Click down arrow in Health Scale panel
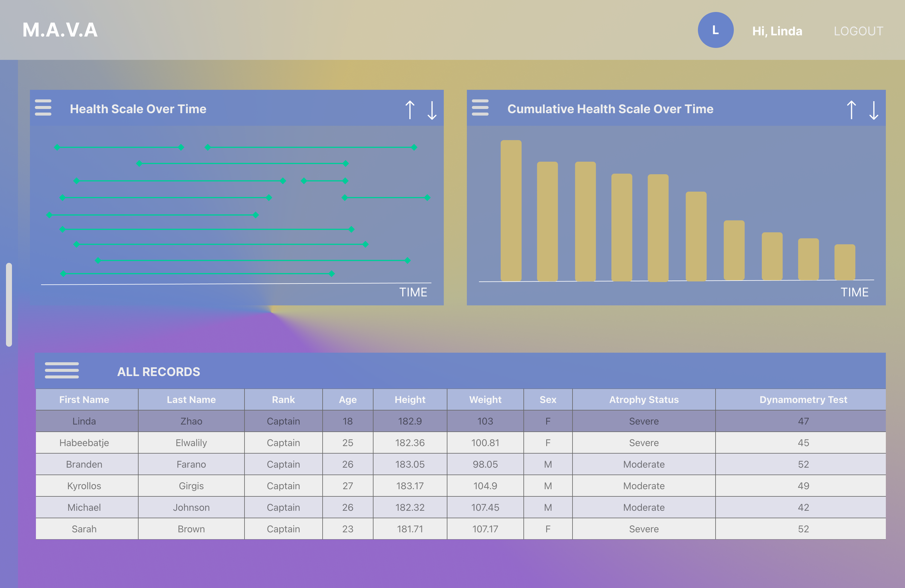This screenshot has height=588, width=905. 432,110
